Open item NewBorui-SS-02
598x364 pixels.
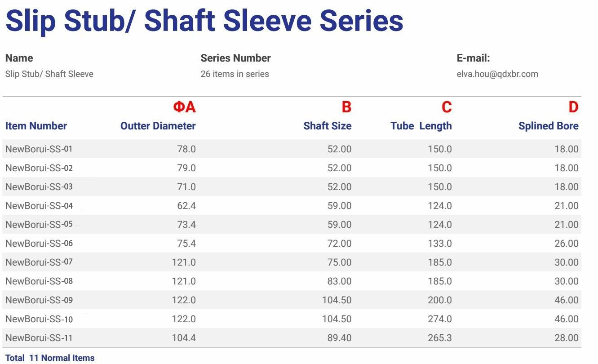tap(39, 168)
